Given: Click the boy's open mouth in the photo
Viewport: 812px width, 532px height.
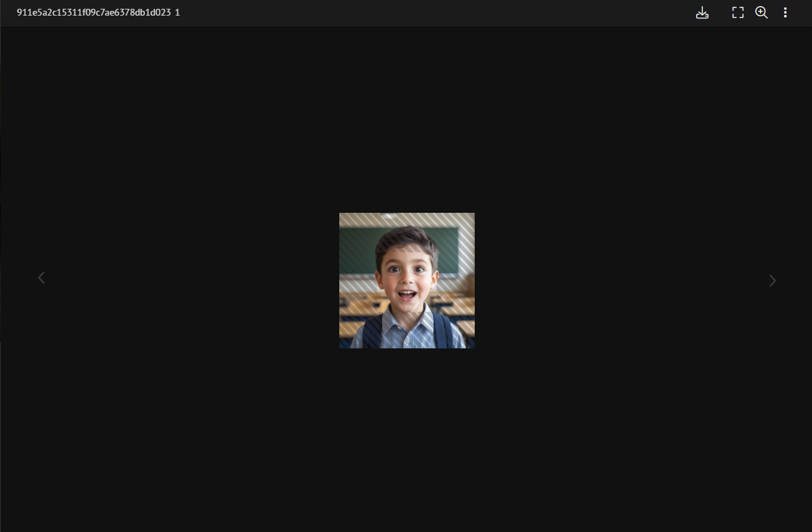Looking at the screenshot, I should click(x=406, y=295).
